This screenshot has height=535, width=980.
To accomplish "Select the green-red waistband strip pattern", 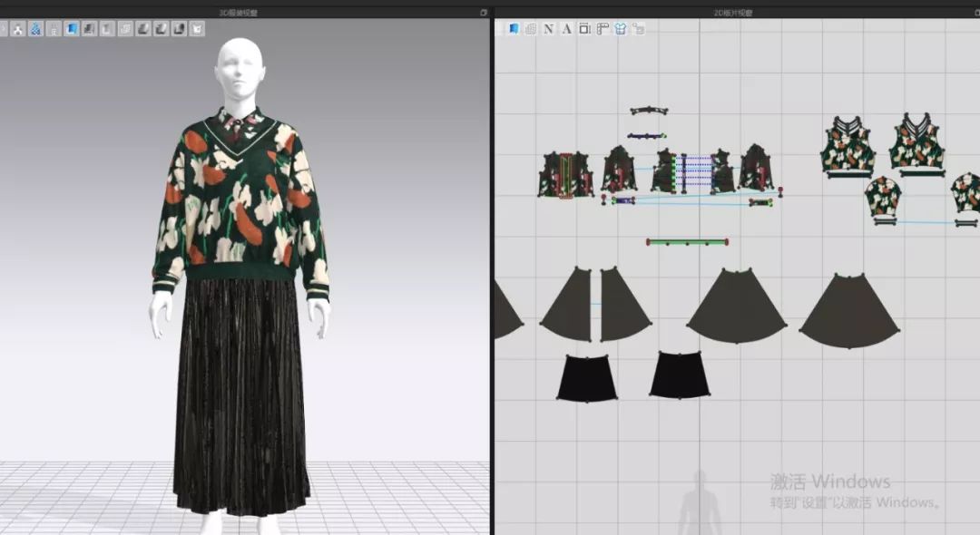I will point(687,241).
